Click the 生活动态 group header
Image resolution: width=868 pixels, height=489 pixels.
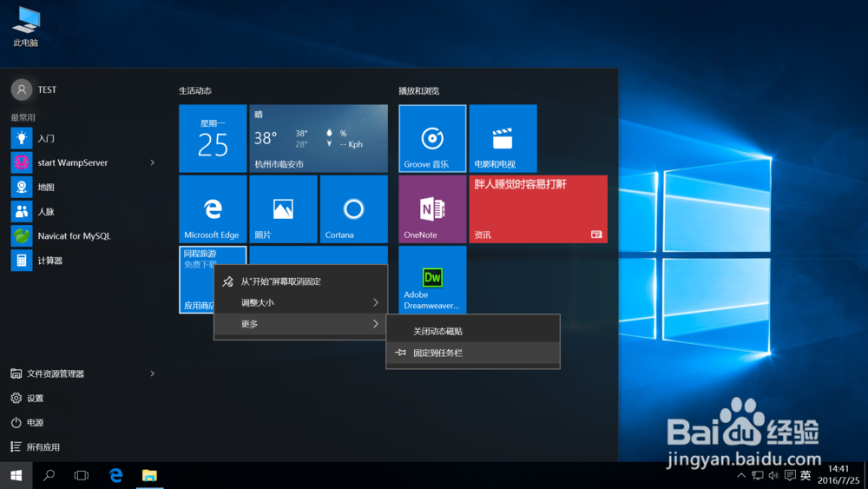(195, 91)
